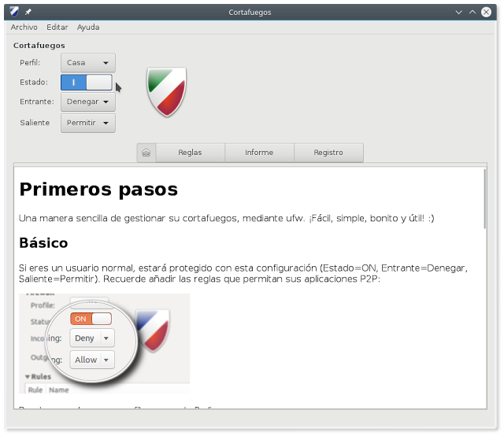The height and width of the screenshot is (436, 504).
Task: Switch to the Informe tab
Action: [x=259, y=153]
